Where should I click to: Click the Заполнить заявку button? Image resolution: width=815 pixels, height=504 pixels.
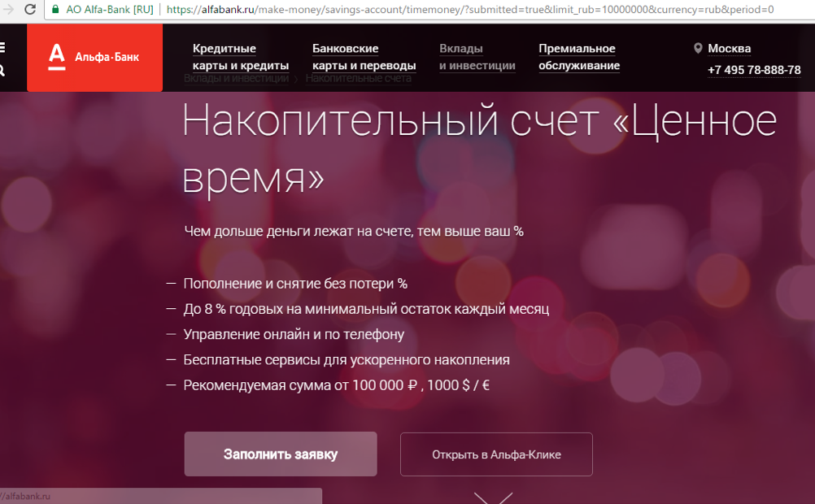(x=281, y=454)
